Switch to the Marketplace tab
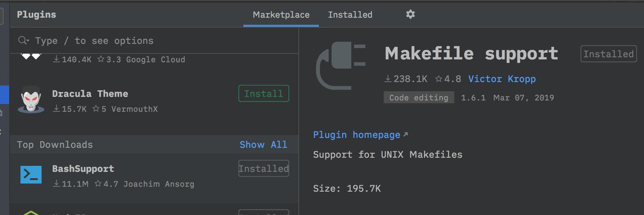Image resolution: width=644 pixels, height=215 pixels. (x=281, y=15)
